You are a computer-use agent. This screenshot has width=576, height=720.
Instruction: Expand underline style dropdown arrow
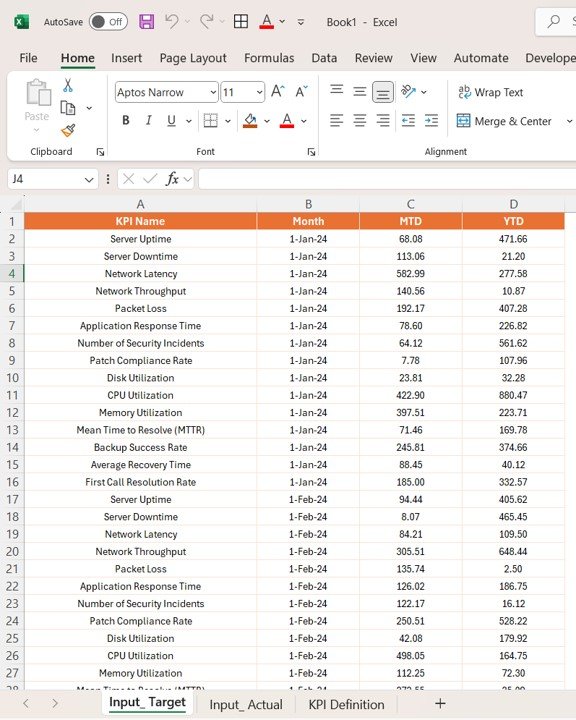click(188, 121)
